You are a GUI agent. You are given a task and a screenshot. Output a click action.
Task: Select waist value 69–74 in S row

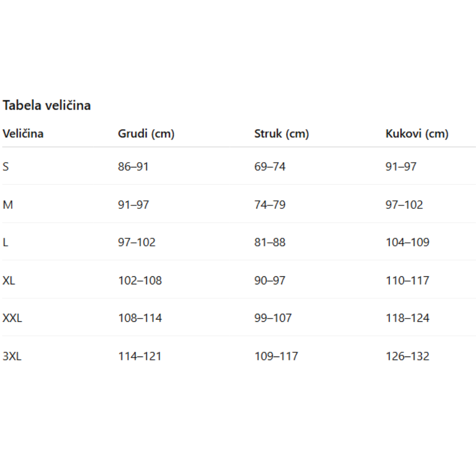tap(269, 167)
